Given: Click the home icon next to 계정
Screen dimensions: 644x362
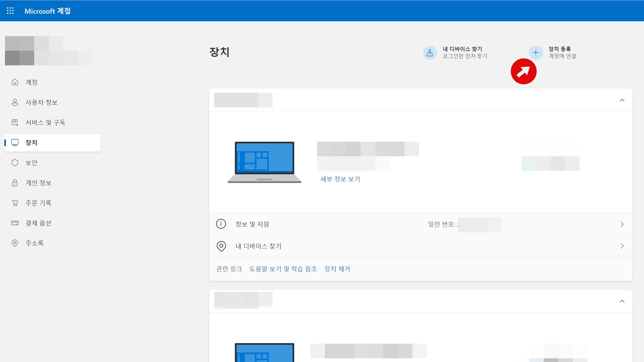Looking at the screenshot, I should tap(15, 82).
